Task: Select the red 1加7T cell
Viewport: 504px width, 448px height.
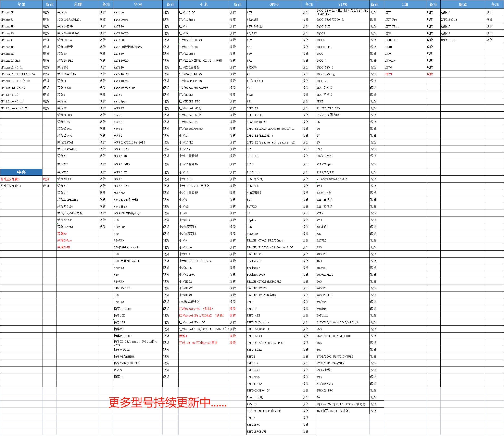Action: pos(388,74)
